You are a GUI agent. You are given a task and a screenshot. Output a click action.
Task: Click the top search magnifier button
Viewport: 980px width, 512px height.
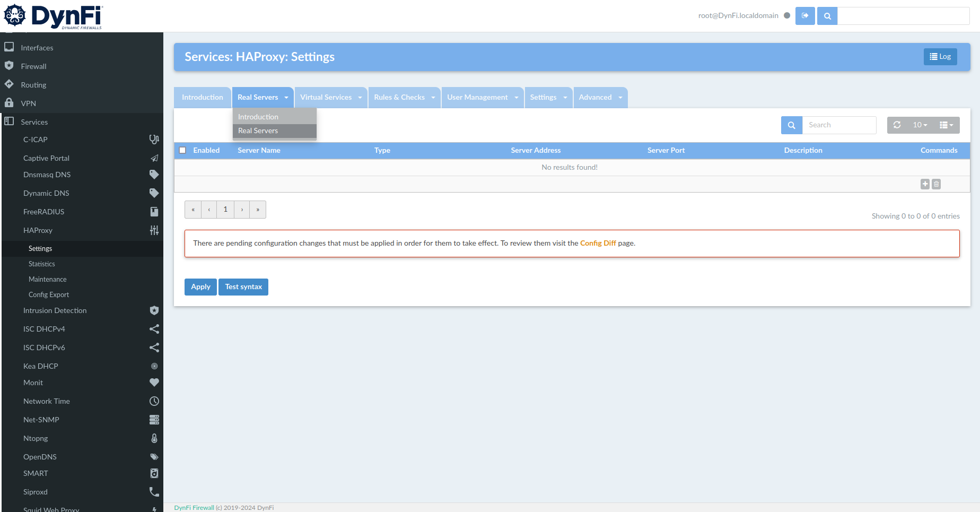coord(827,16)
